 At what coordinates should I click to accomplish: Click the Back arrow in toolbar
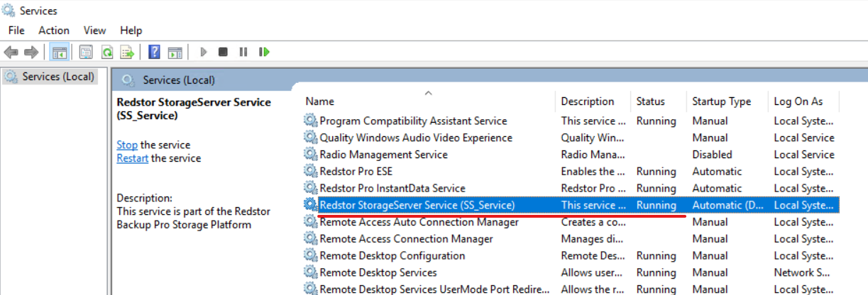pos(11,52)
